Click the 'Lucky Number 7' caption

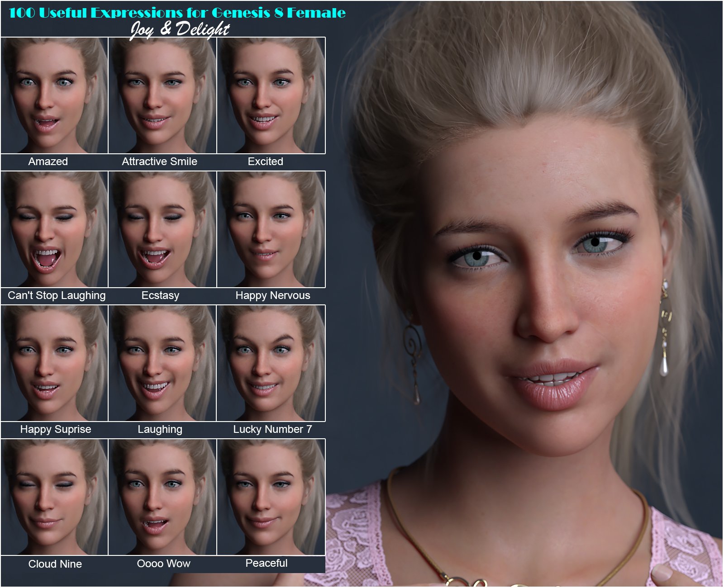[272, 429]
